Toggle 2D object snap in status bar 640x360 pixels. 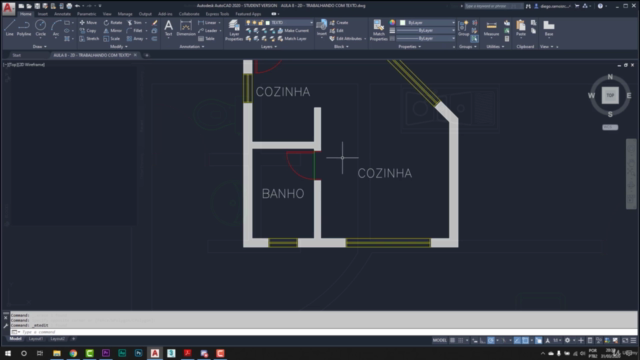point(525,340)
